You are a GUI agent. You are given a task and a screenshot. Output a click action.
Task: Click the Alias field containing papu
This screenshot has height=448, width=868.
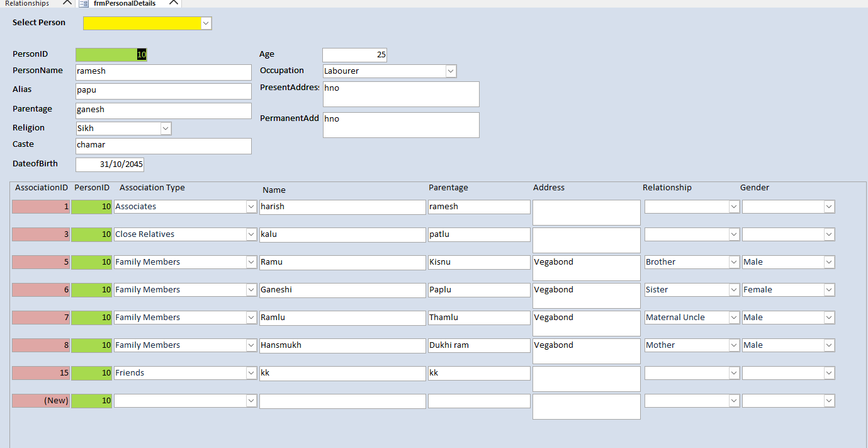click(163, 91)
